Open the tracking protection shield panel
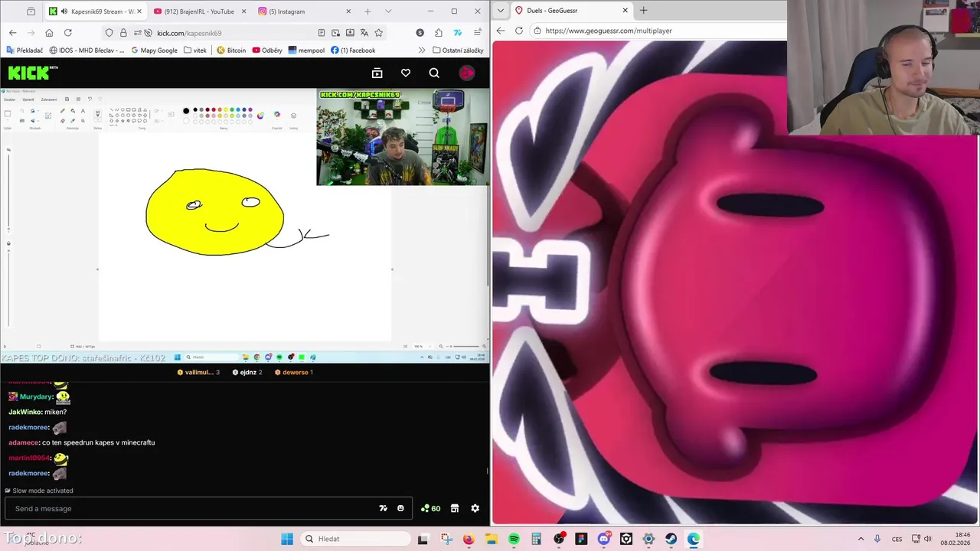The width and height of the screenshot is (980, 551). [x=109, y=33]
